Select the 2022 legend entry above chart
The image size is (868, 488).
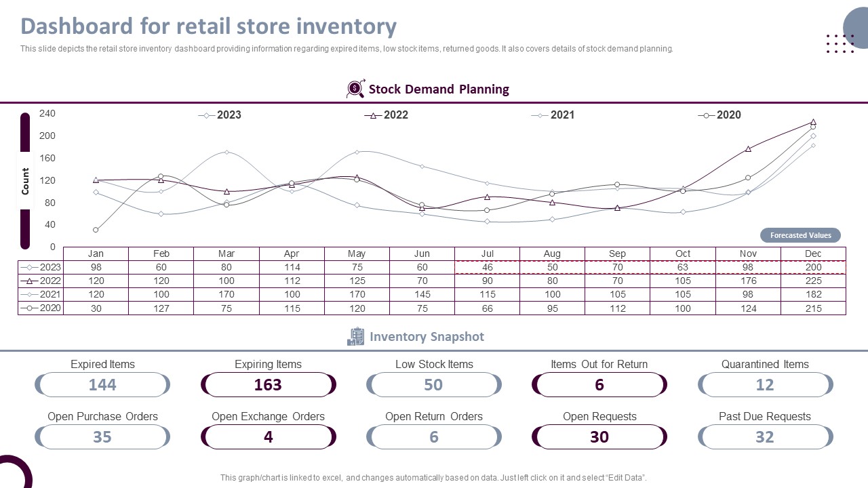pyautogui.click(x=387, y=115)
